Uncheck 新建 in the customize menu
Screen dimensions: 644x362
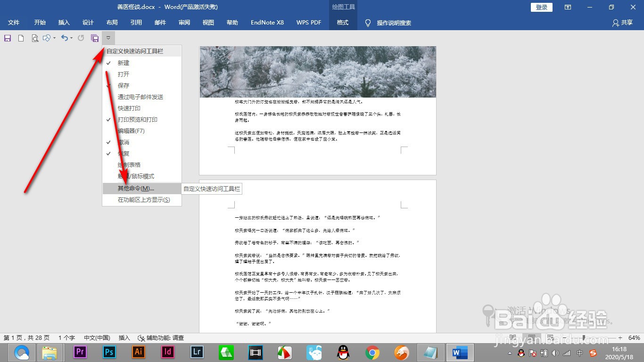pos(142,63)
